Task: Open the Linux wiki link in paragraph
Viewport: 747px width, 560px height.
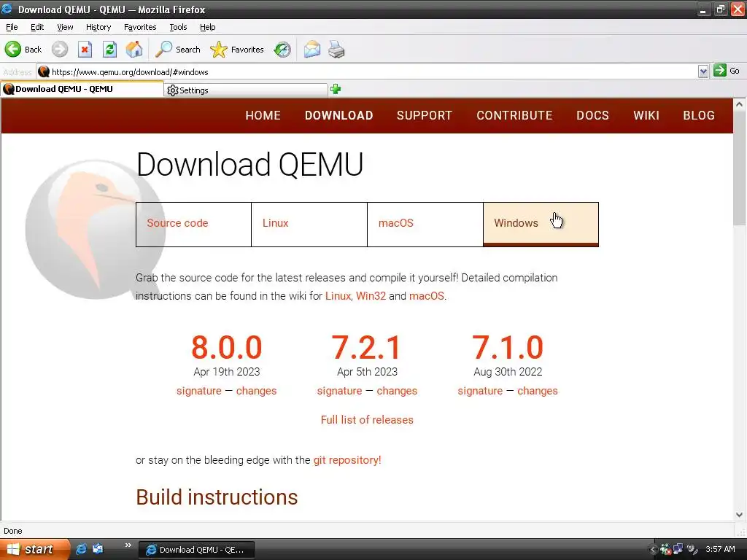Action: tap(338, 296)
